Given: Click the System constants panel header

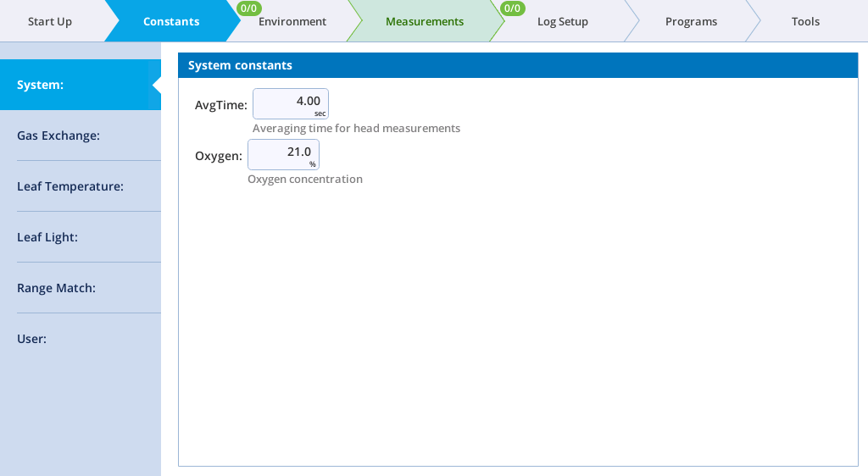Looking at the screenshot, I should pos(518,65).
